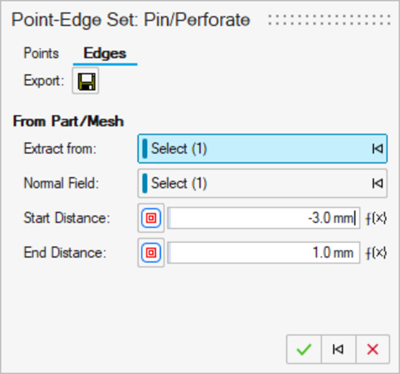Click the target icon beside End Distance

pyautogui.click(x=151, y=253)
